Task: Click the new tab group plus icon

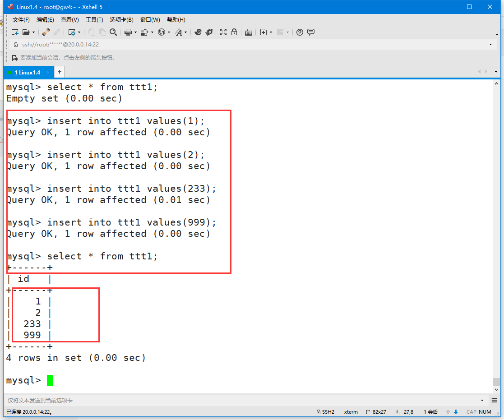Action: click(x=264, y=32)
